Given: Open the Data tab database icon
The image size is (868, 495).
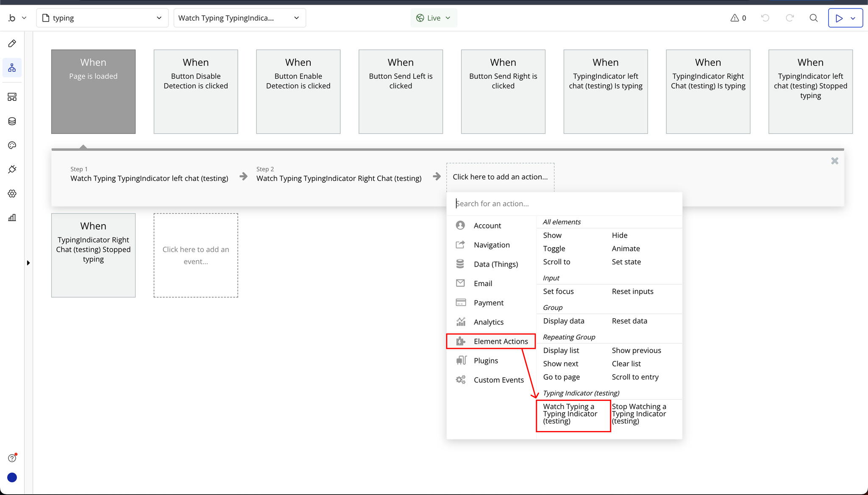Looking at the screenshot, I should point(12,121).
